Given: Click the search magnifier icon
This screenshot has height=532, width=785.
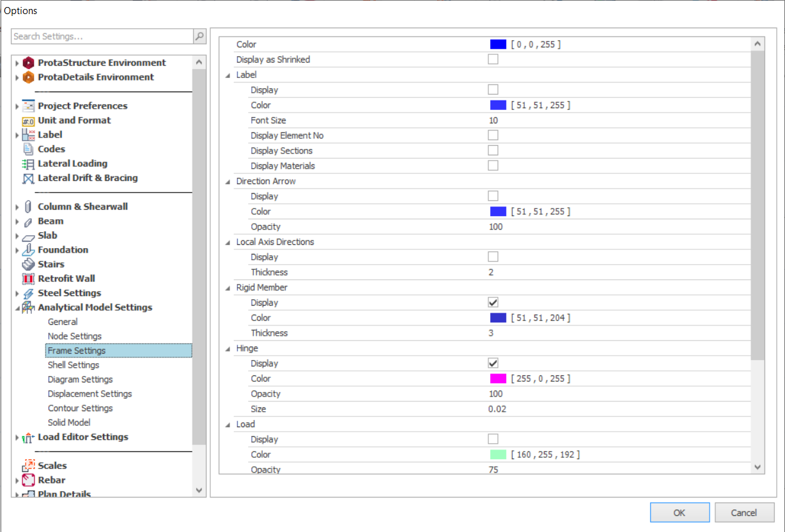Looking at the screenshot, I should pos(199,36).
